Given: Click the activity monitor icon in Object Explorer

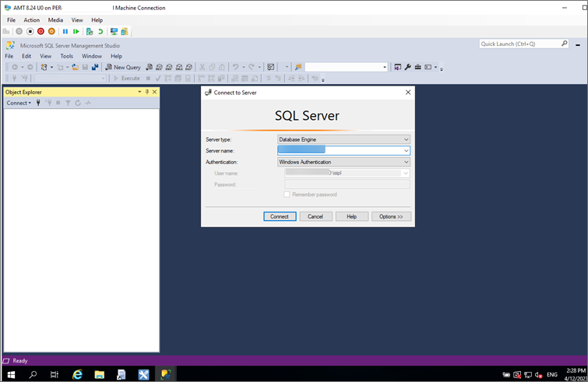Looking at the screenshot, I should pos(88,103).
